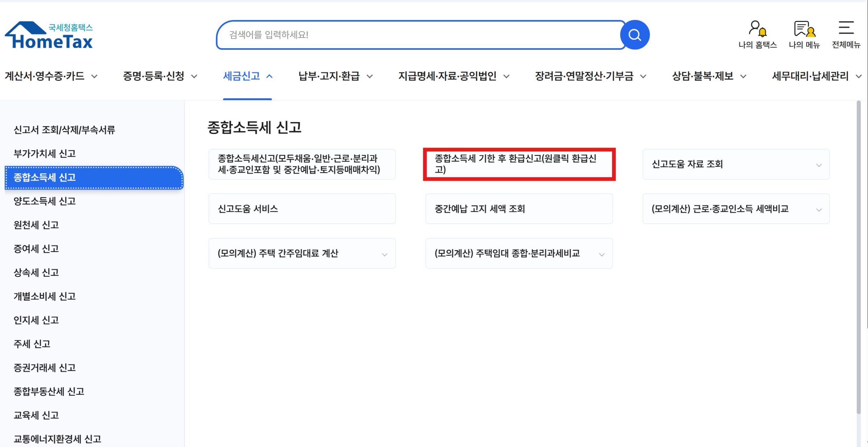Select 양도소득세 신고 sidebar item
This screenshot has height=447, width=868.
coord(45,201)
